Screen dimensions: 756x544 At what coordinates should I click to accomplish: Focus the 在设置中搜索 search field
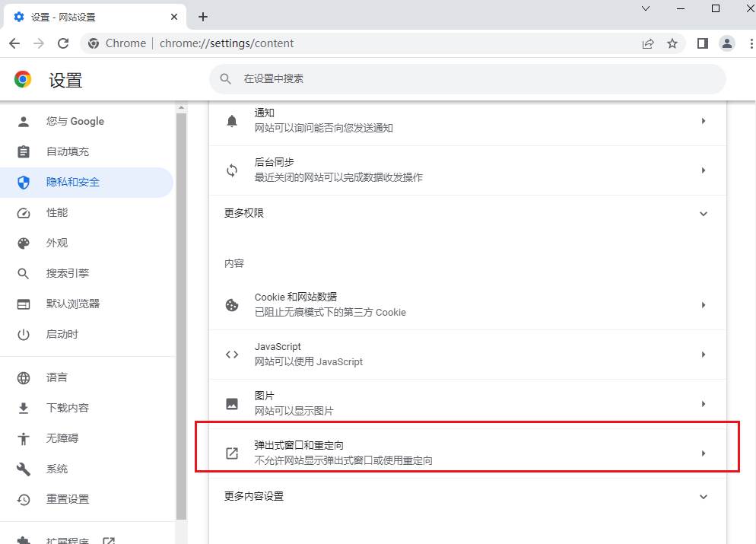[x=468, y=79]
